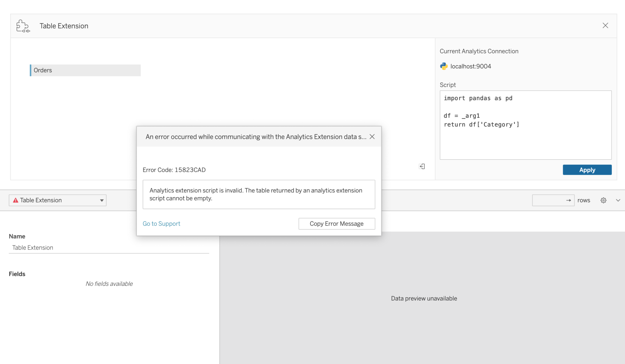Click the Copy Error Message button
The height and width of the screenshot is (364, 625).
tap(336, 223)
